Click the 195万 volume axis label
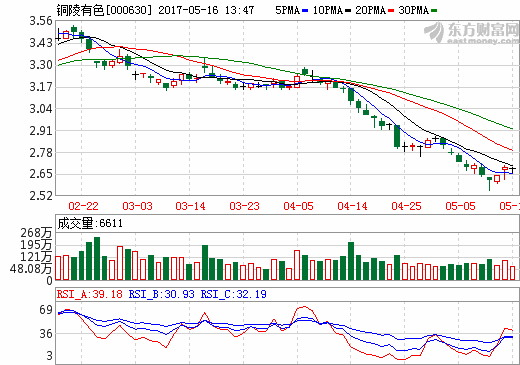The height and width of the screenshot is (365, 520). [x=37, y=245]
